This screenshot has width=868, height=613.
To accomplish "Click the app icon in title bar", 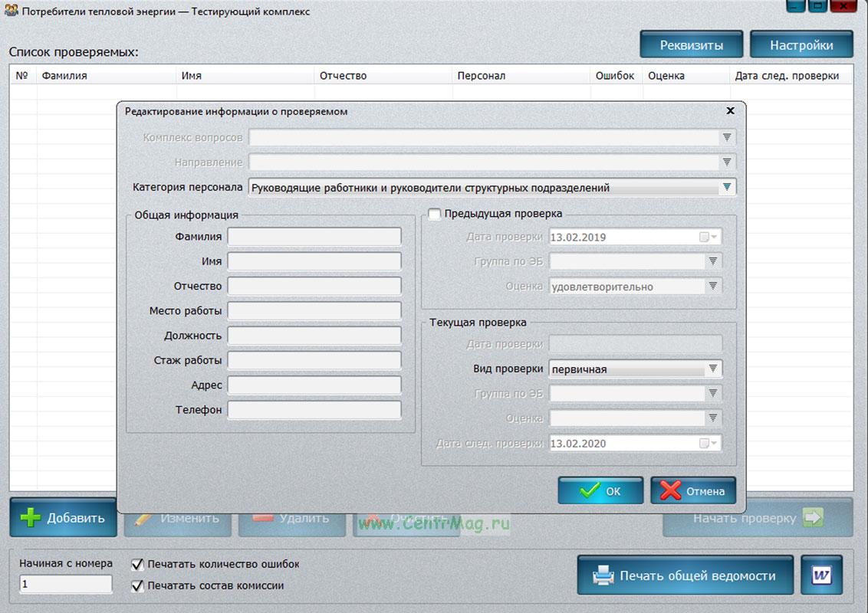I will [11, 11].
